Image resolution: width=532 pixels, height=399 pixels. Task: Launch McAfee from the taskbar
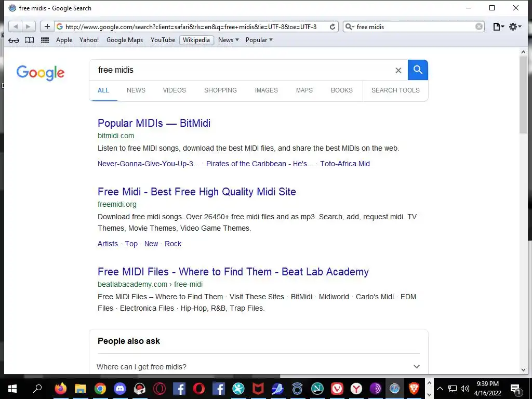click(258, 389)
